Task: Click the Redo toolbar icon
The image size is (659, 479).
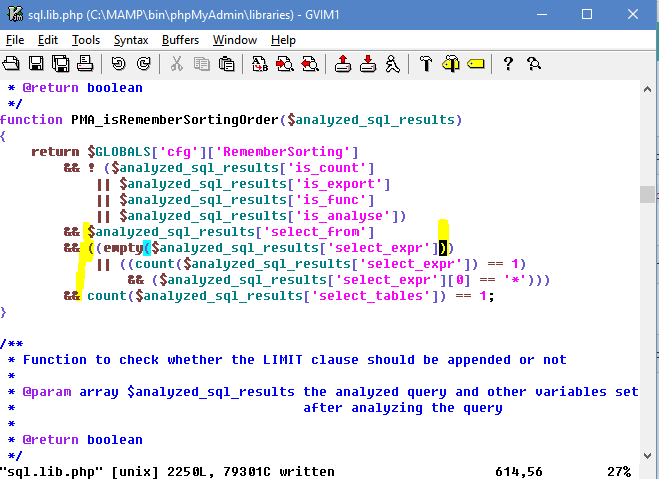Action: [x=144, y=64]
